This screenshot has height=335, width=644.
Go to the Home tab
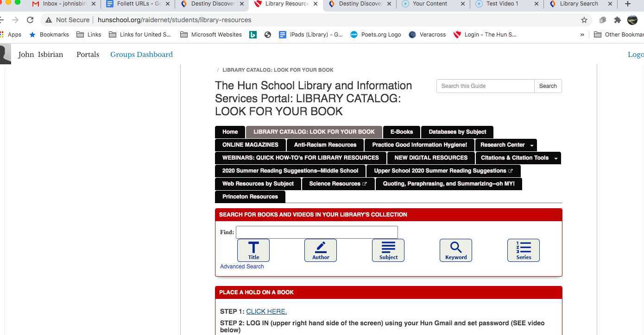pos(230,132)
